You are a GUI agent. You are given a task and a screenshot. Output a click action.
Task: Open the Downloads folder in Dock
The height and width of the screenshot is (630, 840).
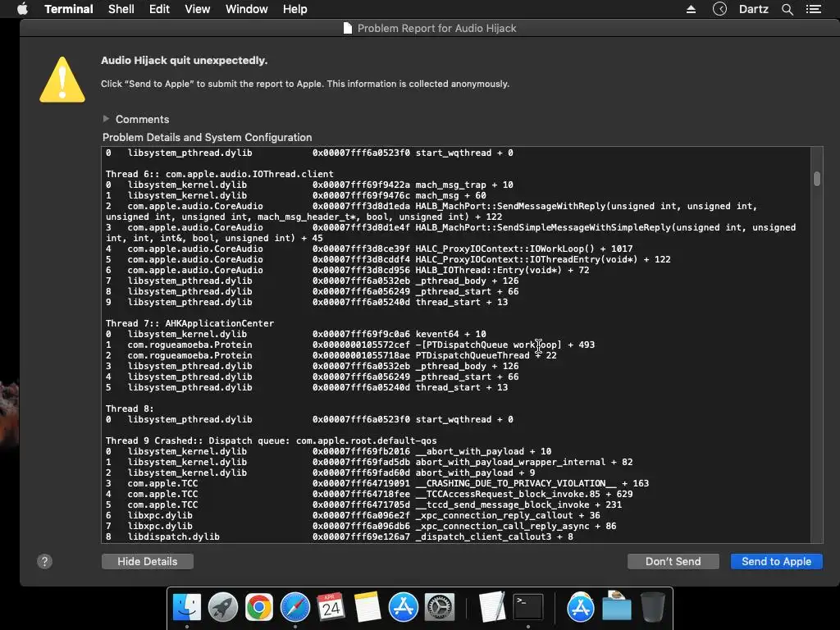click(617, 606)
